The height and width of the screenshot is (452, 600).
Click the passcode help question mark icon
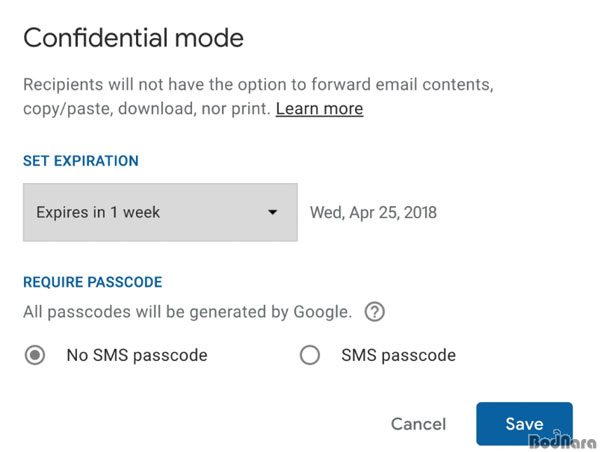[374, 312]
